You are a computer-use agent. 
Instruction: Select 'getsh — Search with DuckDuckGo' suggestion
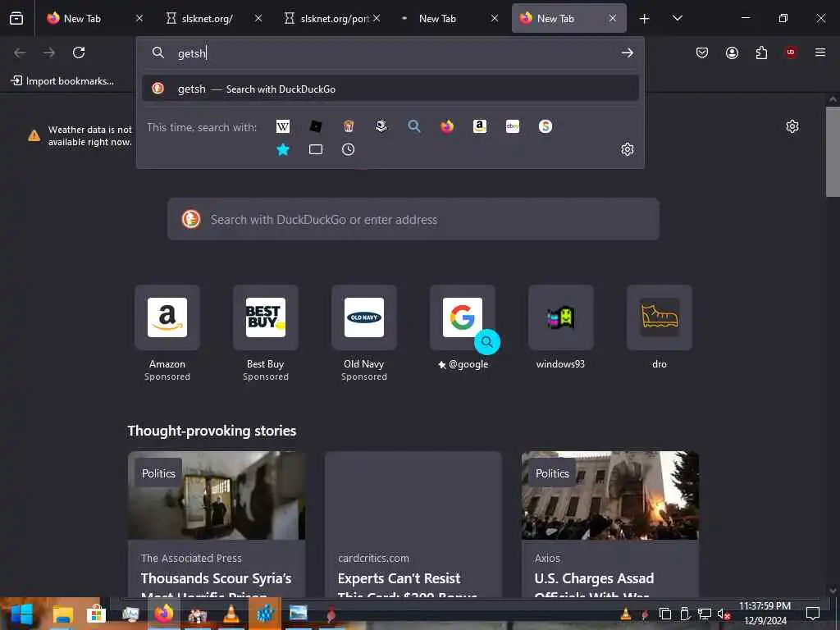[x=390, y=89]
